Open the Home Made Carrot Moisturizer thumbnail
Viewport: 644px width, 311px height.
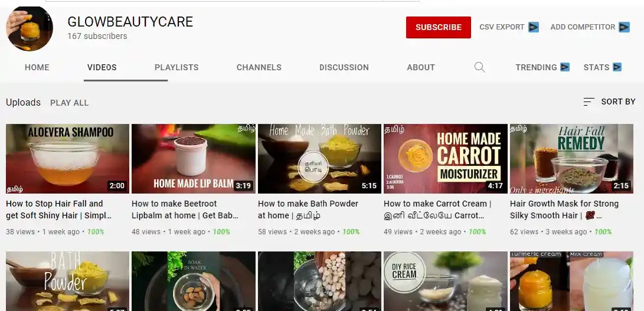point(446,159)
